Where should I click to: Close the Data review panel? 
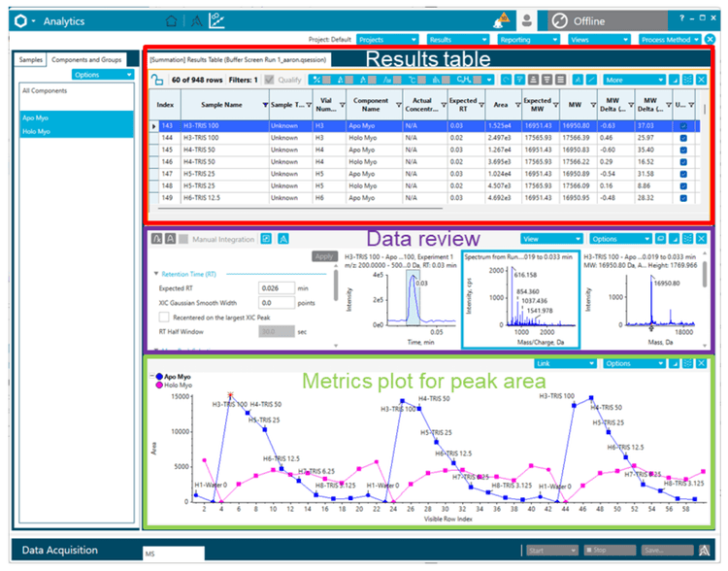[701, 238]
